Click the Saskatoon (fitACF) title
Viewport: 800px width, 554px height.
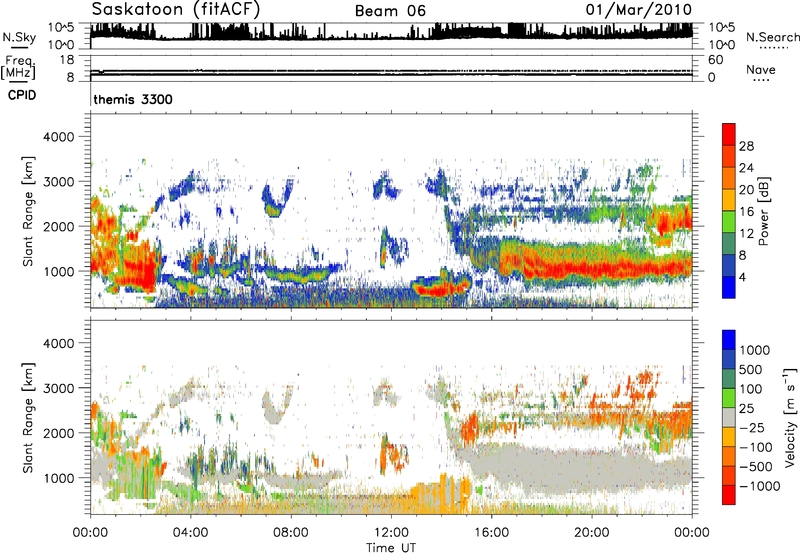(x=176, y=10)
